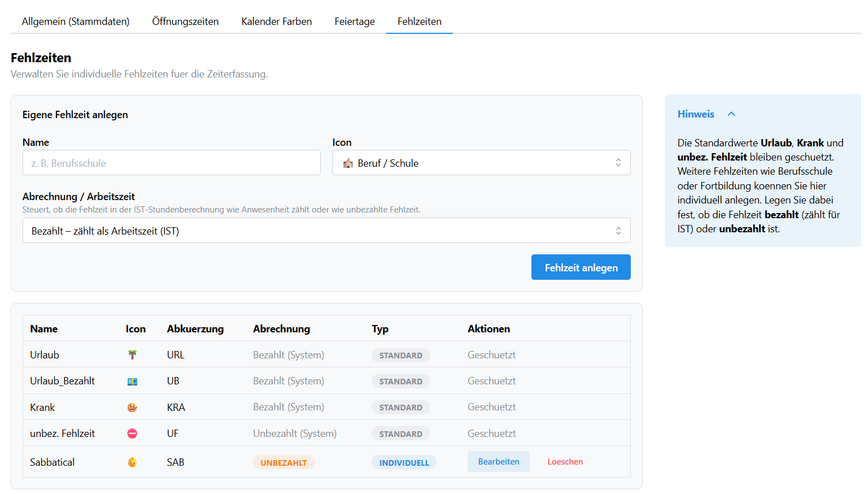
Task: Focus the Name input field
Action: pos(171,163)
